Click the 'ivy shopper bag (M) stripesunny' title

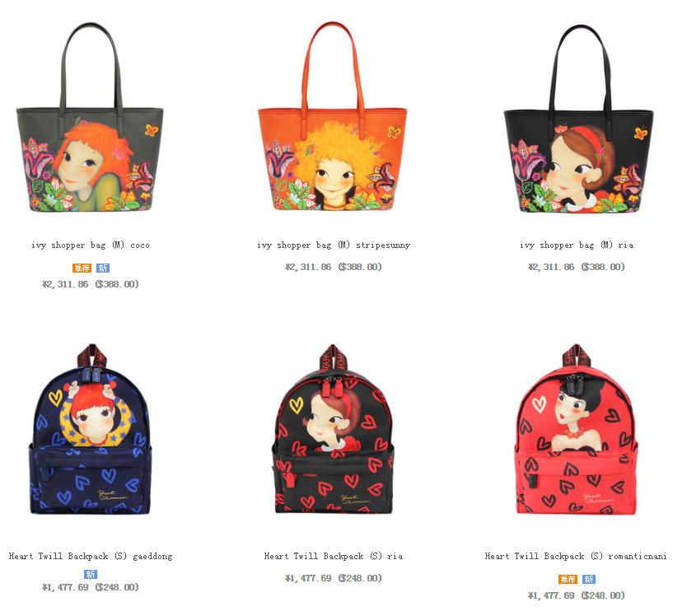(334, 245)
